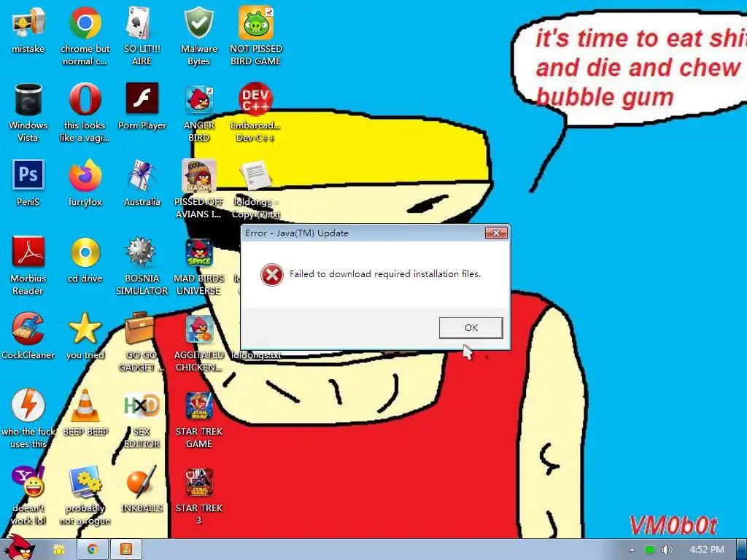747x560 pixels.
Task: Open the 'cd drive' disc icon
Action: pyautogui.click(x=85, y=260)
